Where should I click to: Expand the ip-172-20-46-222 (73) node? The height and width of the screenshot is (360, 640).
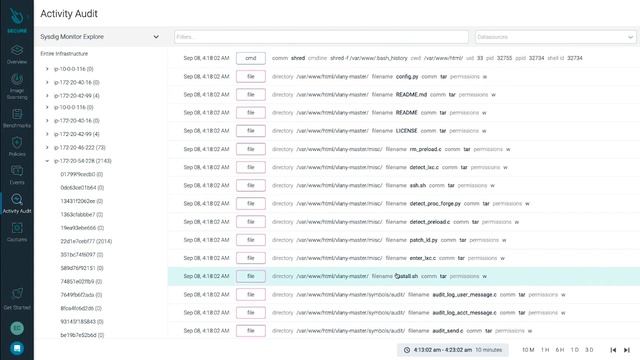click(x=47, y=147)
